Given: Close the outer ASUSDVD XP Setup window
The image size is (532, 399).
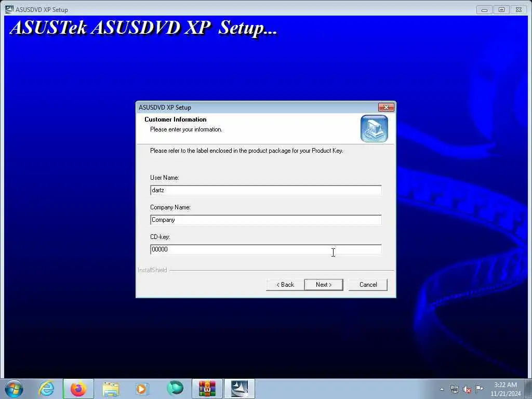Looking at the screenshot, I should point(519,10).
